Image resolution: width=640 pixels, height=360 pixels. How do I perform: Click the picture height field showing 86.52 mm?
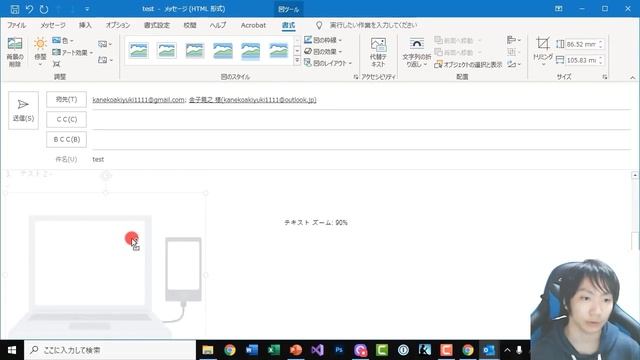tap(581, 44)
